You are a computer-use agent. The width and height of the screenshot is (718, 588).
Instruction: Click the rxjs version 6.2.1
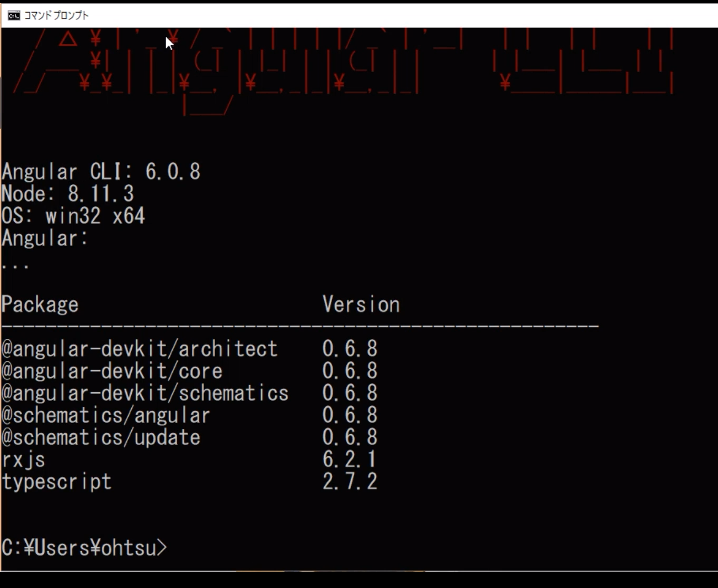(350, 459)
